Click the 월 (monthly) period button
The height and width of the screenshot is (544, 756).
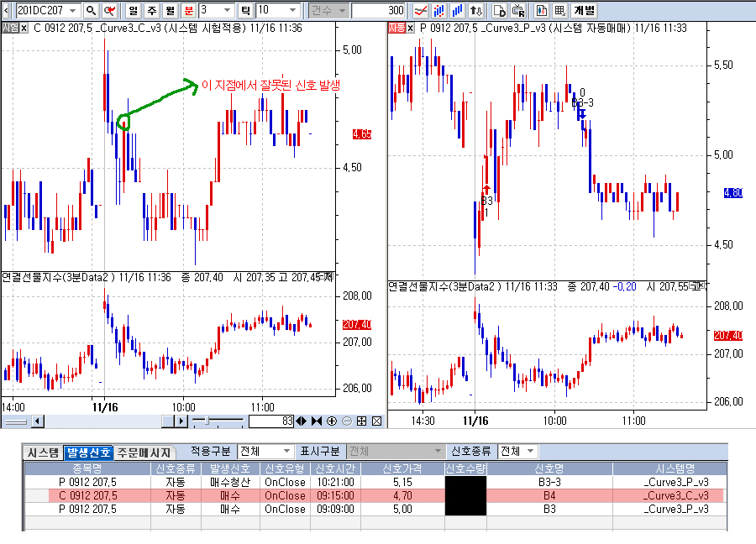click(169, 11)
